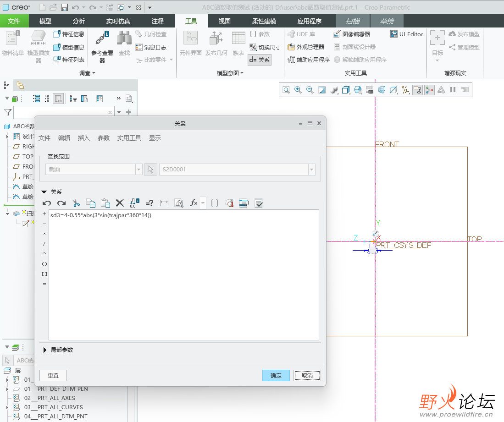
Task: Switch to Analysis (分析) ribbon tab
Action: tap(79, 21)
